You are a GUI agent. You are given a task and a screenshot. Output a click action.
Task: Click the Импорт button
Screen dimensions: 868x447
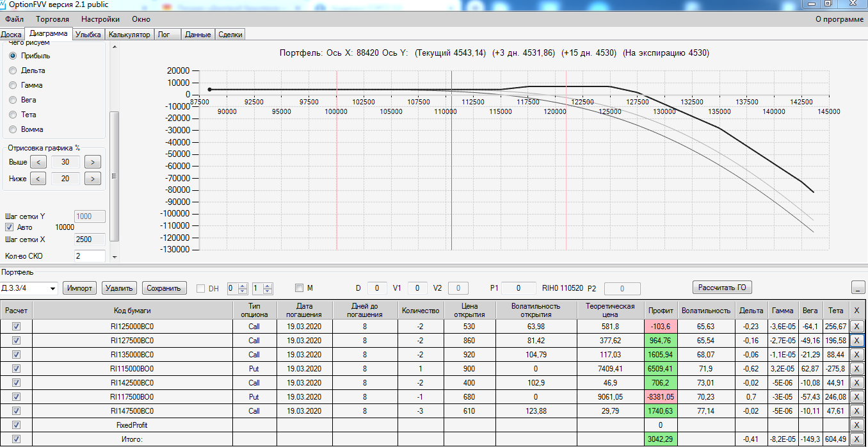(80, 288)
